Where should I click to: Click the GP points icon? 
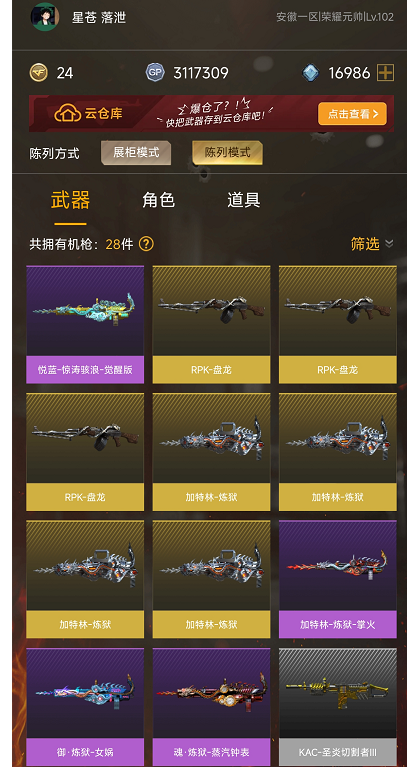(155, 73)
